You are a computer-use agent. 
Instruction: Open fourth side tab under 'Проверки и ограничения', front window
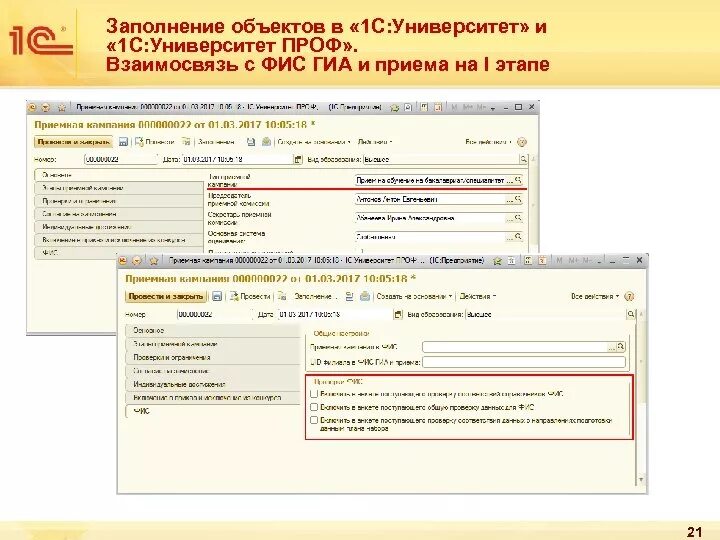coord(212,371)
